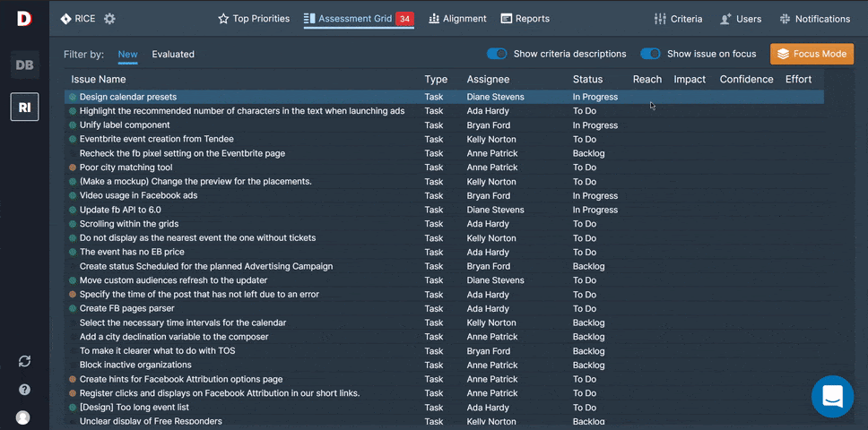Select the DB board in sidebar
The height and width of the screenshot is (430, 868).
[x=24, y=64]
